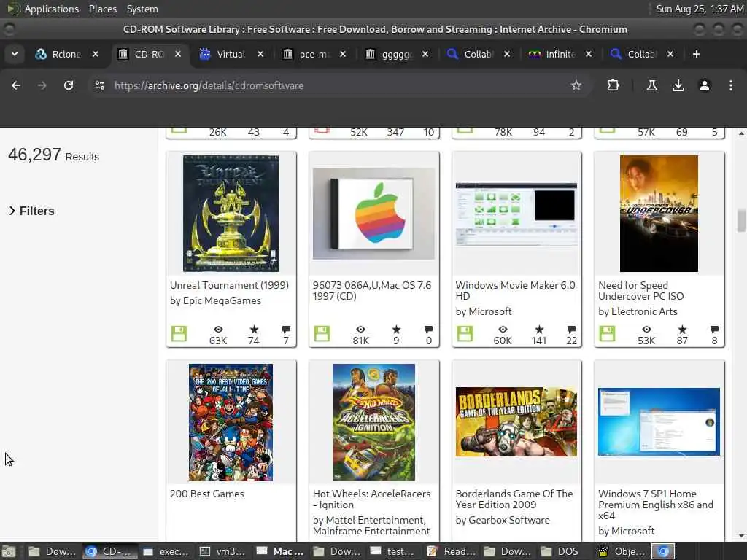Open the System menu
The width and height of the screenshot is (747, 560).
click(142, 9)
